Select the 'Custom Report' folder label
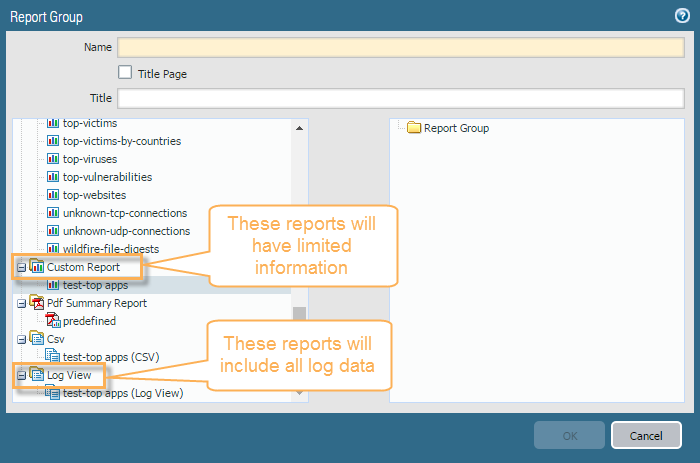The height and width of the screenshot is (463, 700). click(x=83, y=267)
